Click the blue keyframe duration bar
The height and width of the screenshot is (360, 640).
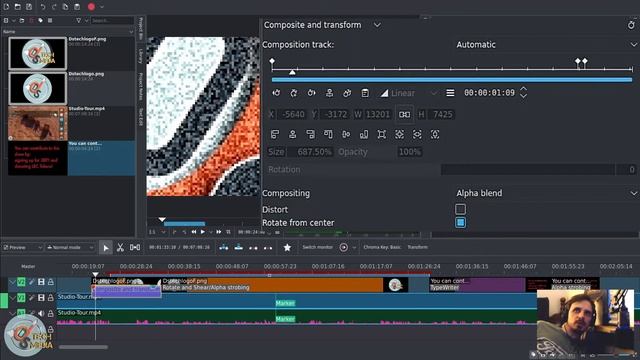(x=452, y=80)
